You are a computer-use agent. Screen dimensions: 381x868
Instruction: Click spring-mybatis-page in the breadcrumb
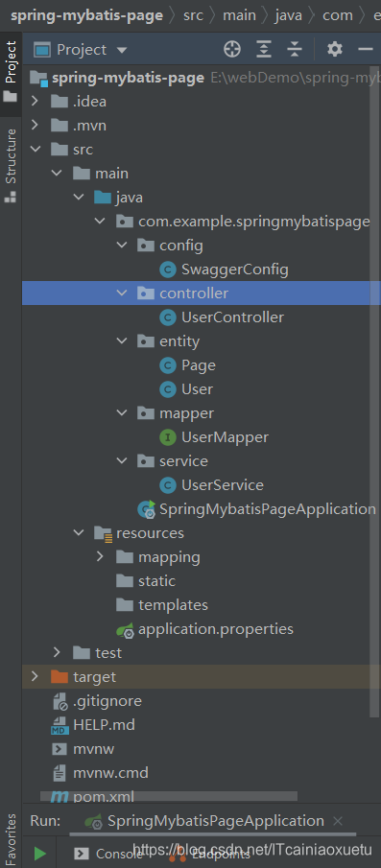tap(87, 15)
